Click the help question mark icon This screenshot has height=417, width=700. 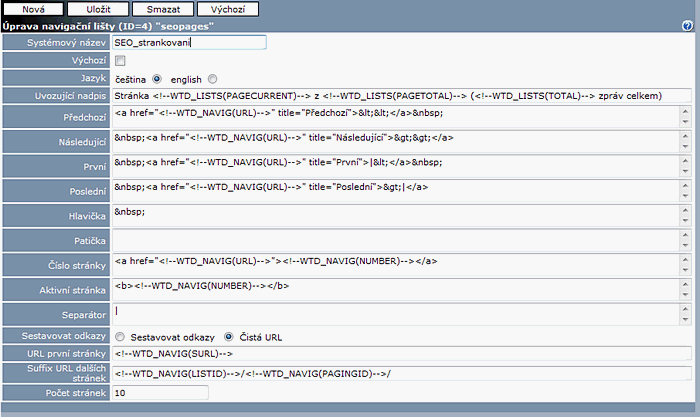(x=687, y=25)
